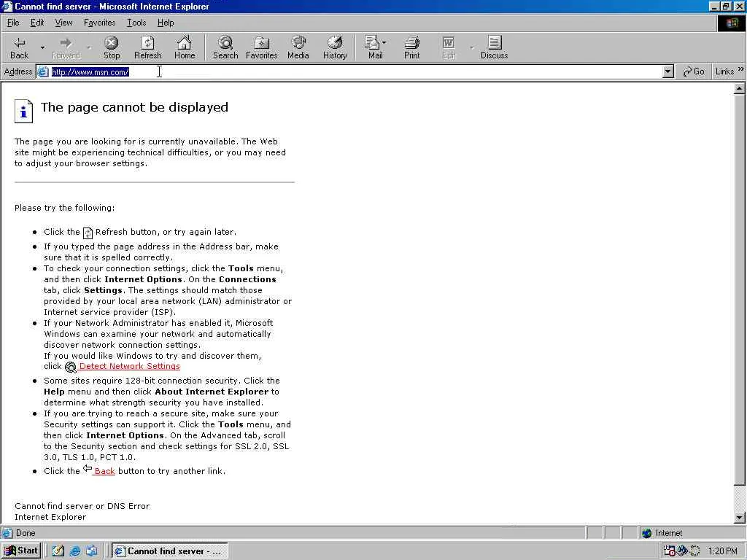Image resolution: width=747 pixels, height=560 pixels.
Task: Click the first system tray icon
Action: click(x=670, y=551)
